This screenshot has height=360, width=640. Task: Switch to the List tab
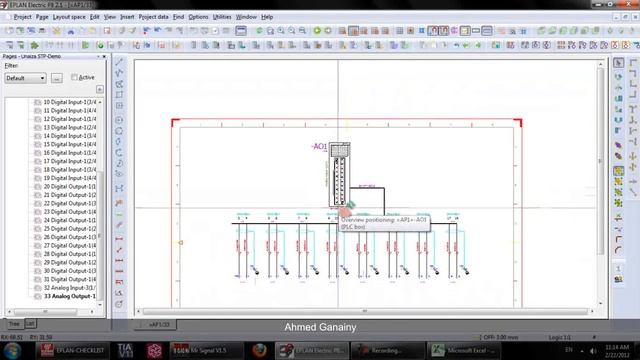point(30,324)
